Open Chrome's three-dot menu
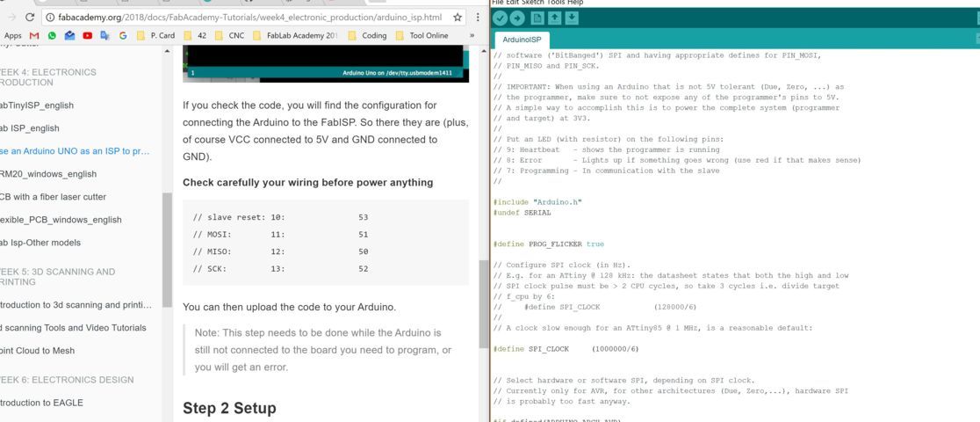Viewport: 980px width, 422px height. click(478, 17)
